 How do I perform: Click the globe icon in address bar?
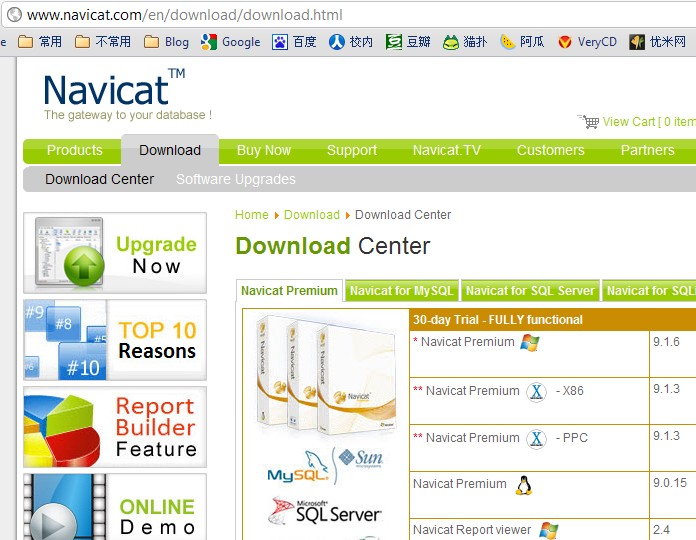15,15
